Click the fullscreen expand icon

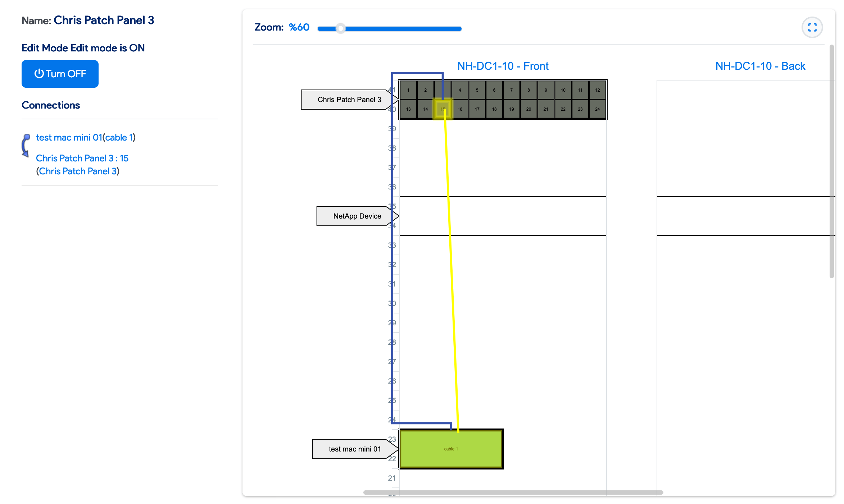[812, 27]
